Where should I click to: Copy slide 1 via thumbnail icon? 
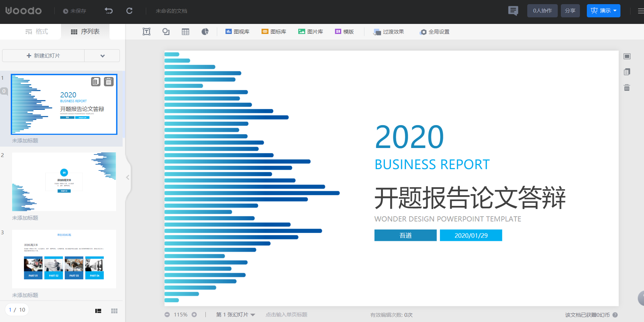point(96,81)
